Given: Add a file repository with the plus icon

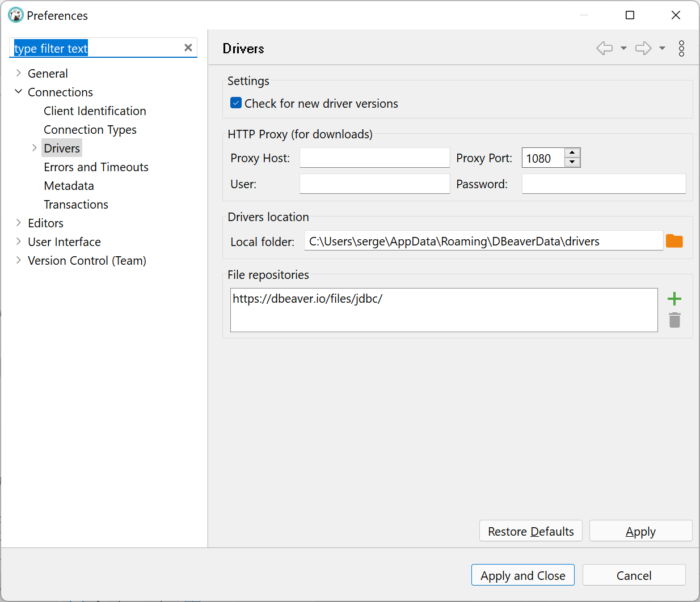Looking at the screenshot, I should (674, 299).
